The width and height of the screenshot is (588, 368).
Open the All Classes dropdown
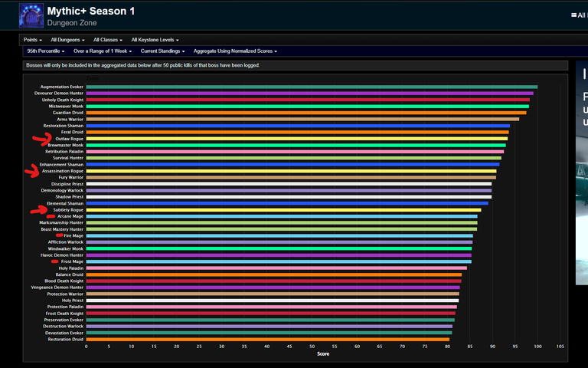click(108, 40)
